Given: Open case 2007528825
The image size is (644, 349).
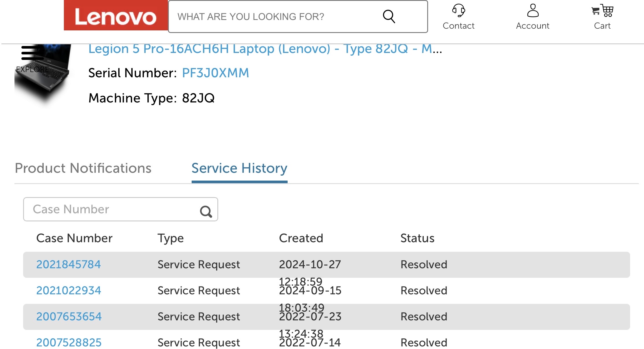Looking at the screenshot, I should click(69, 343).
